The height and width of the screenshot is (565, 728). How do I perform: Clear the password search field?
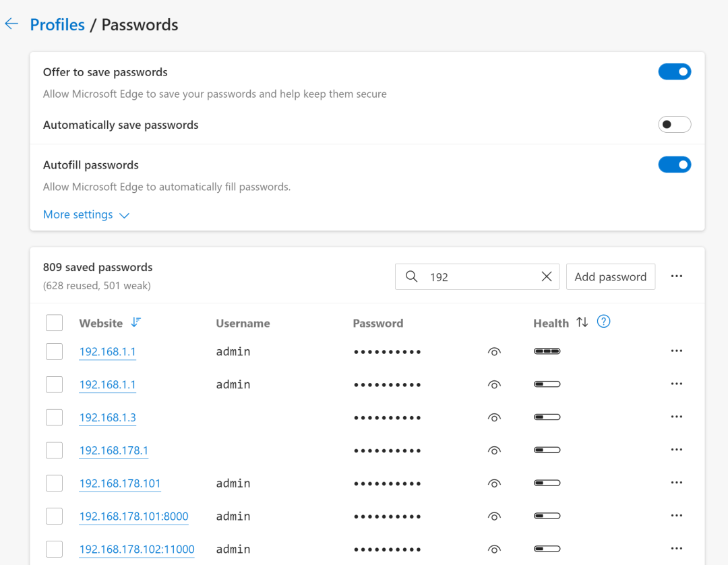547,276
